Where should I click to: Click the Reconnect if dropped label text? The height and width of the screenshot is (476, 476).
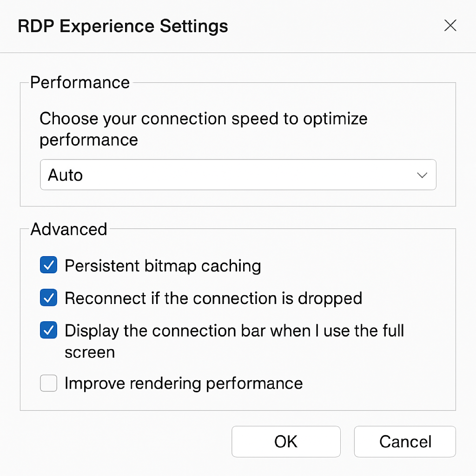coord(213,298)
